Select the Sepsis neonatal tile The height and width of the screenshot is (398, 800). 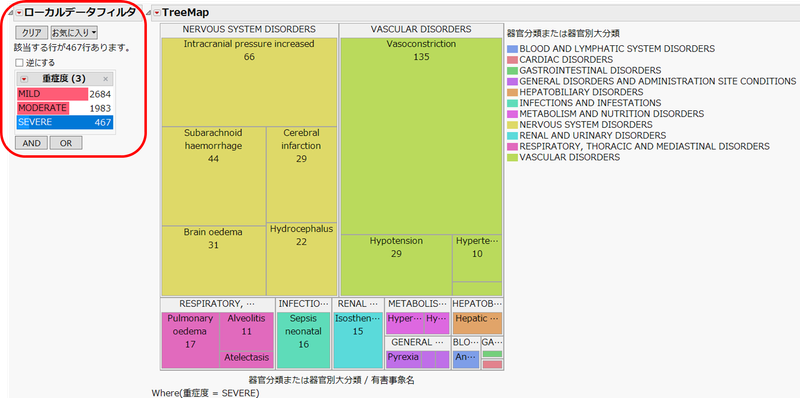pyautogui.click(x=304, y=340)
